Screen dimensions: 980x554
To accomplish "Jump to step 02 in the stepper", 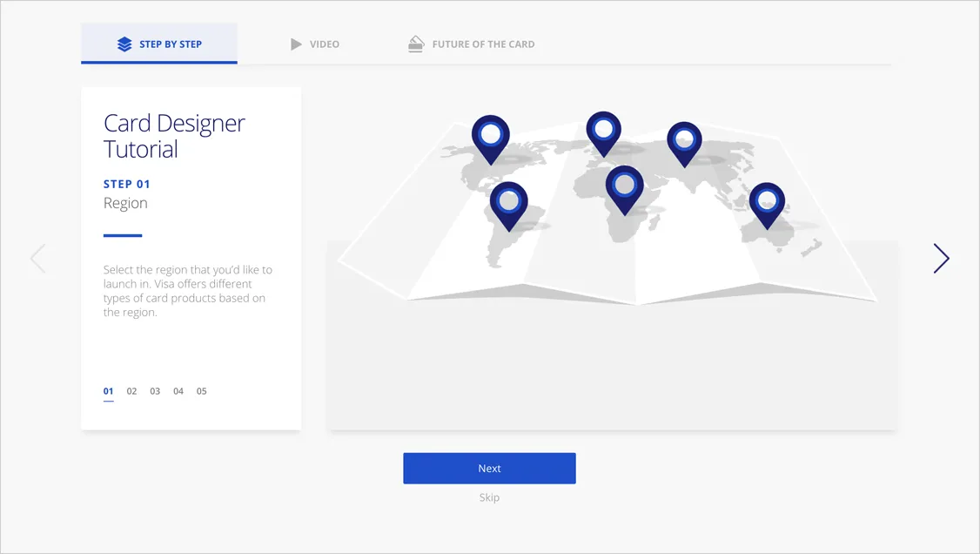I will (131, 391).
